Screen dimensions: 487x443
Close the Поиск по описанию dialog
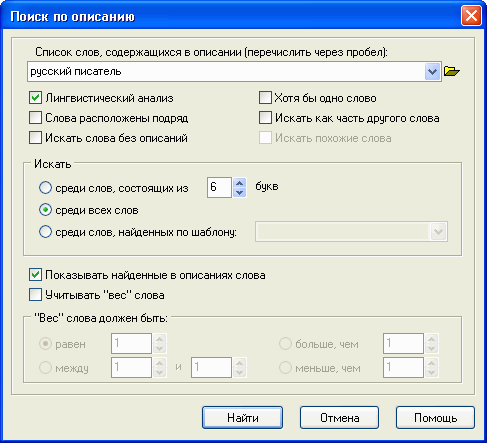click(471, 16)
